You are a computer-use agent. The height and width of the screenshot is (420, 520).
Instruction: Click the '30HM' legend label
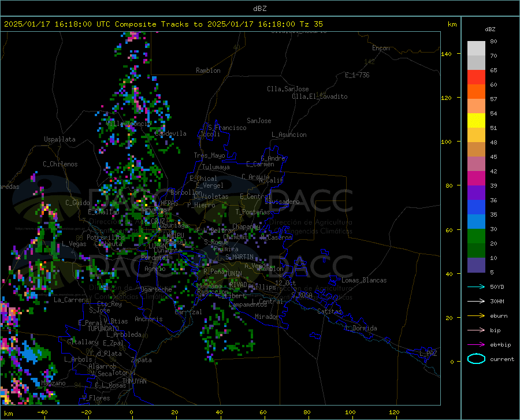click(x=497, y=301)
